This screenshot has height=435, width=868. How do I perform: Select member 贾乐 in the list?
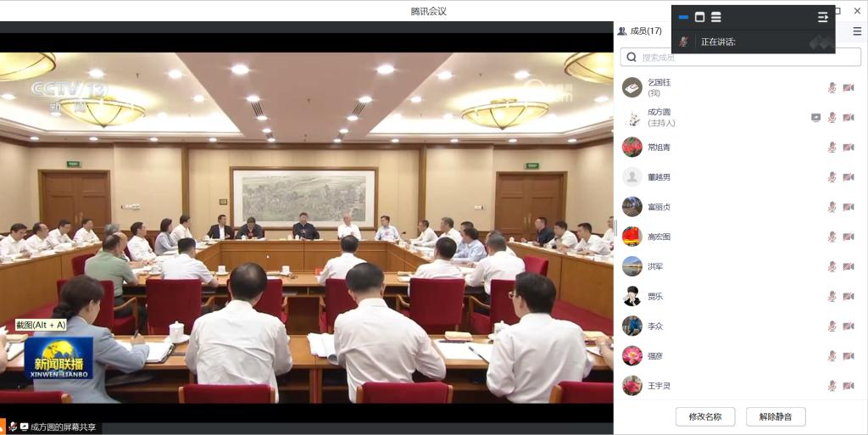655,296
